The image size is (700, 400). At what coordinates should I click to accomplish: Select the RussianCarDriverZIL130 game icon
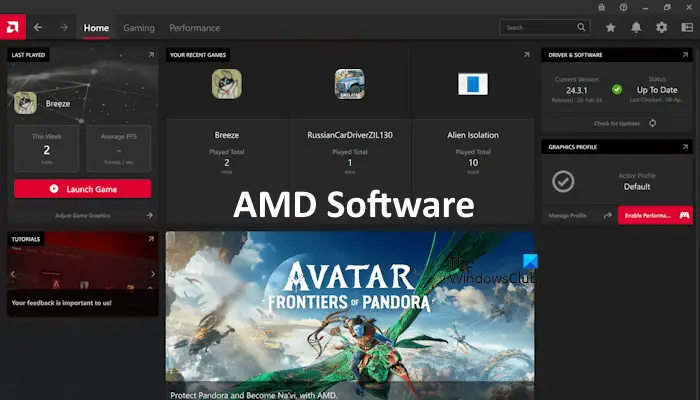point(350,84)
